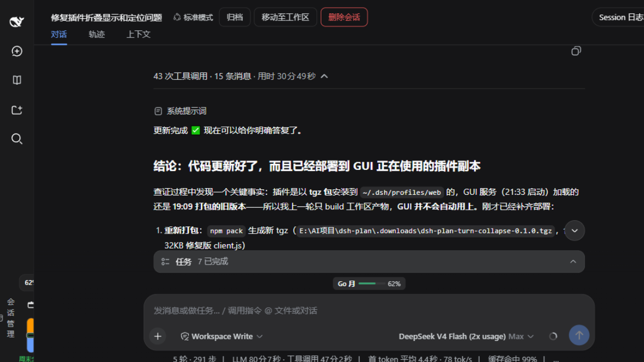Click the folder-plus workspace icon
644x362 pixels.
17,110
